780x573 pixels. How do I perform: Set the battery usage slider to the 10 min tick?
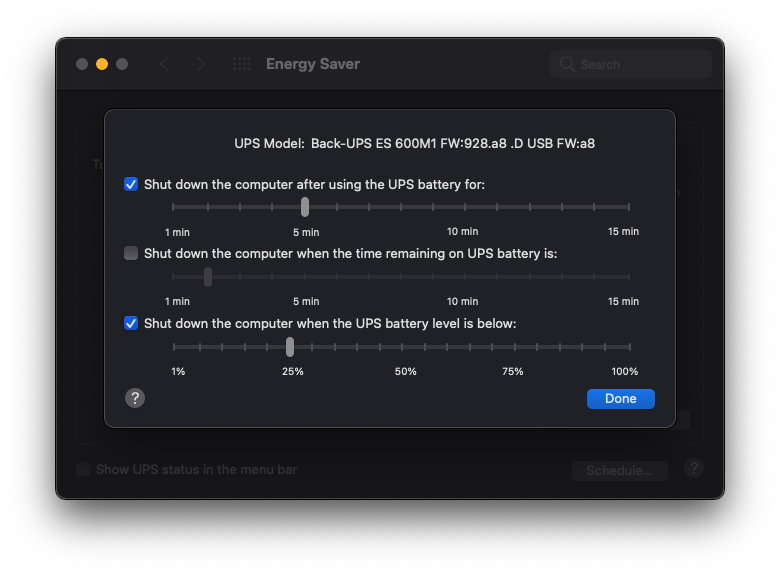465,207
